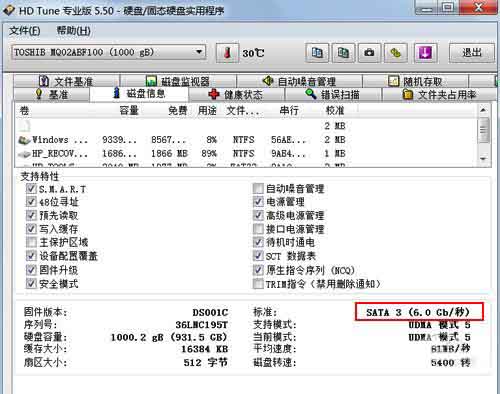Click the HD Tune title bar app icon
This screenshot has width=500, height=394.
tap(9, 10)
